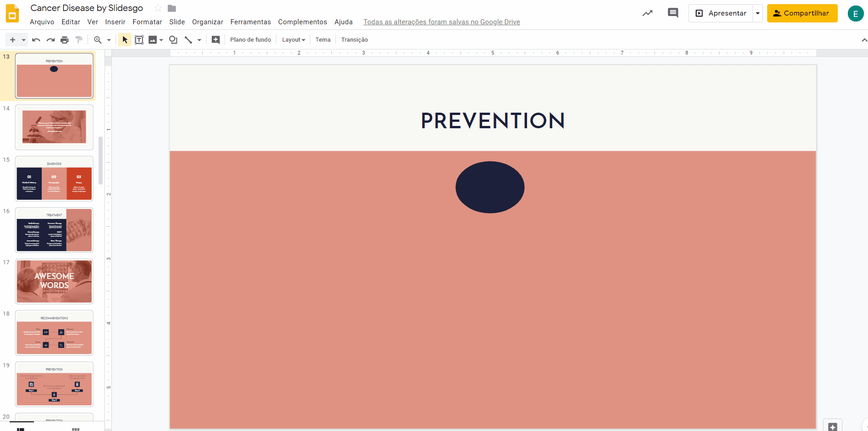Expand the line type dropdown arrow
868x431 pixels.
(199, 40)
